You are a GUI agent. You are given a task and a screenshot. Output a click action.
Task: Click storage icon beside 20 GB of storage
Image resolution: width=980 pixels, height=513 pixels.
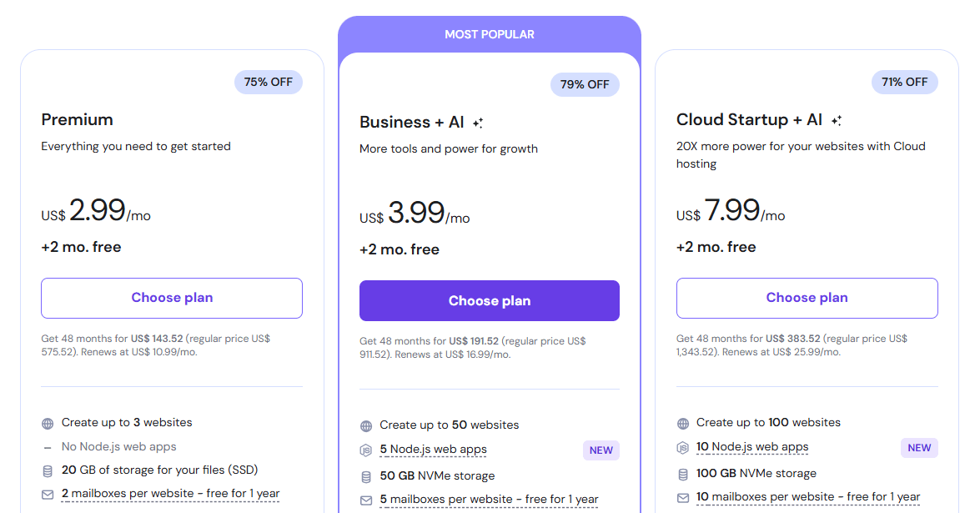[48, 471]
